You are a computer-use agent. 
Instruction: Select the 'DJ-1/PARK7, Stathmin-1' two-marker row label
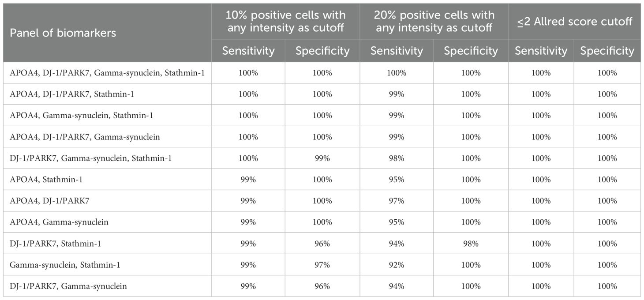pyautogui.click(x=55, y=244)
